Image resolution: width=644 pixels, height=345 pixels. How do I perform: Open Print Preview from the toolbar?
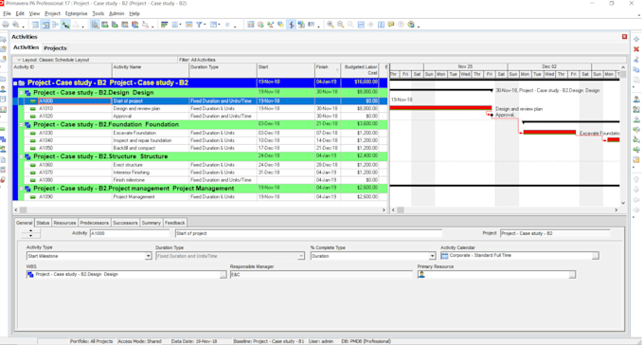point(15,25)
